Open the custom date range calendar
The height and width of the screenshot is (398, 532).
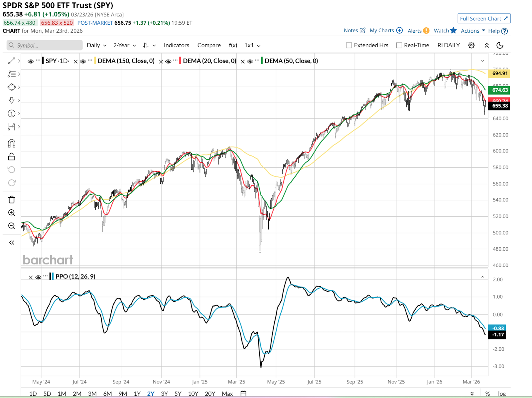[243, 394]
